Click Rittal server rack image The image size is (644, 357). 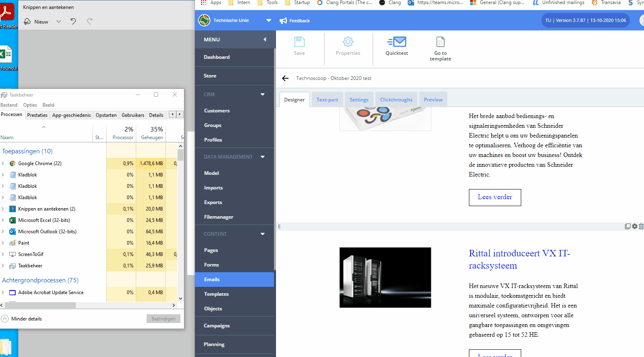[385, 277]
